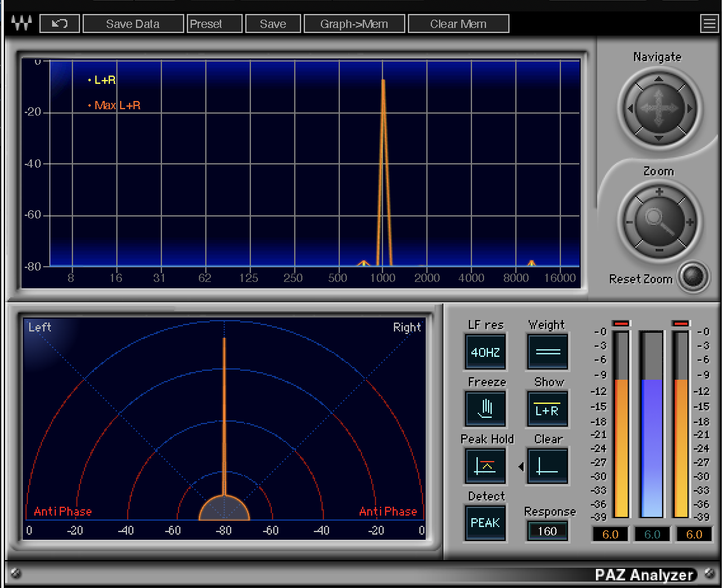Click the Reset Zoom round button

pyautogui.click(x=694, y=276)
